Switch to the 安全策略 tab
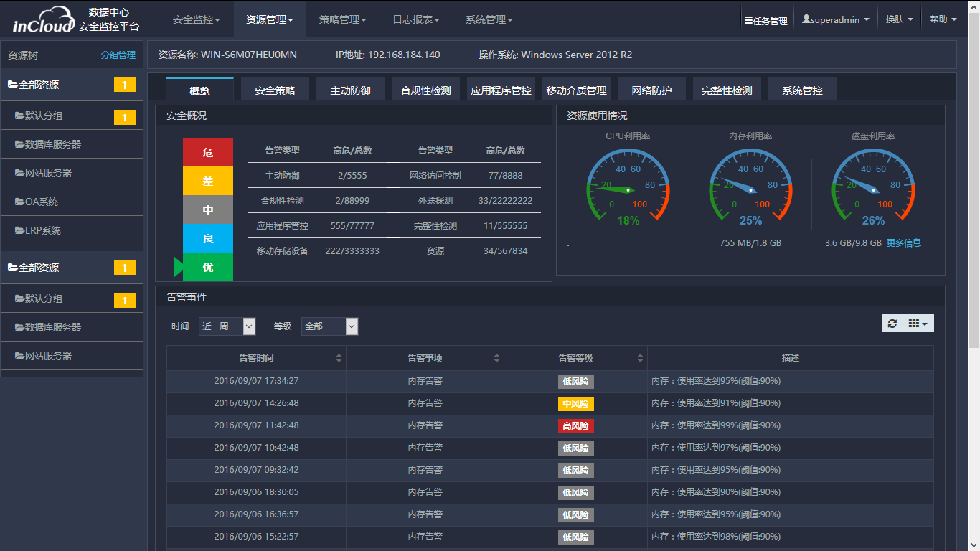The height and width of the screenshot is (551, 980). (275, 90)
